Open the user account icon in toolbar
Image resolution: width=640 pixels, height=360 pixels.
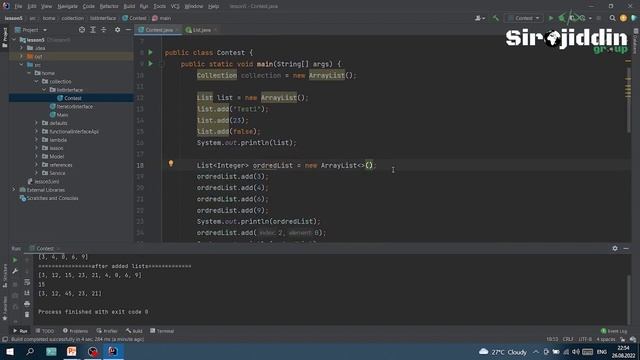(479, 18)
